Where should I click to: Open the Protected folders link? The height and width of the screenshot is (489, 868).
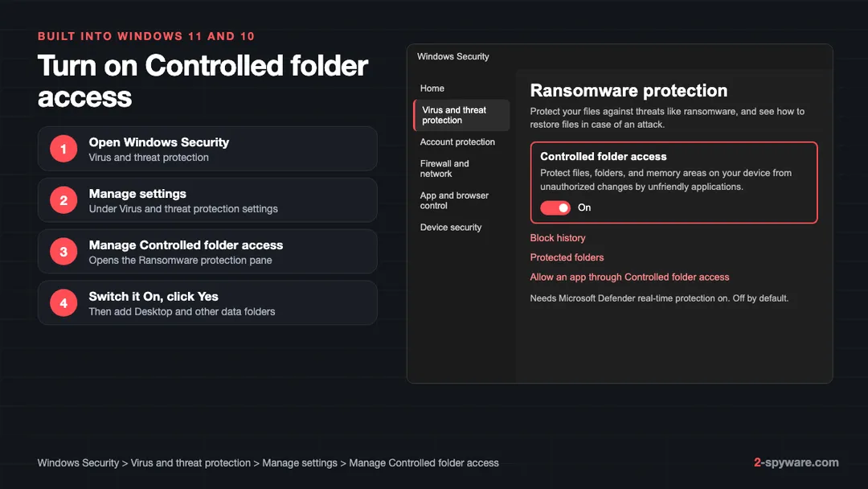click(x=567, y=257)
